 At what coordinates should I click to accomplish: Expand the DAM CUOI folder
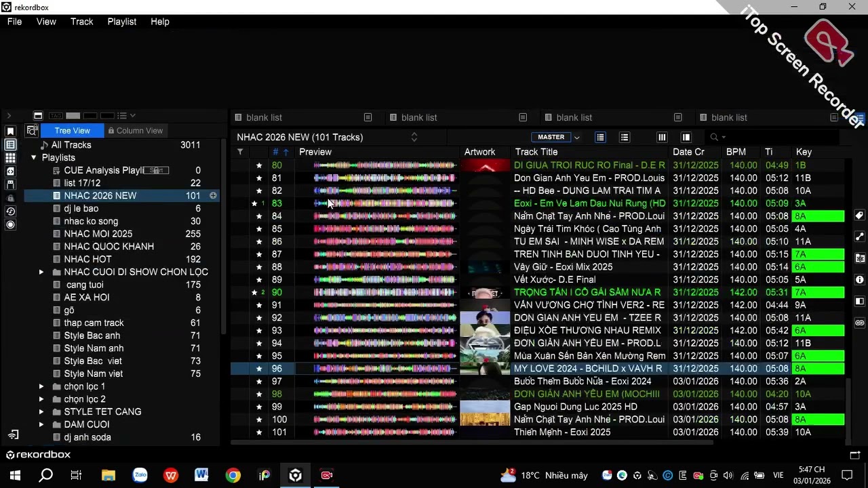pos(41,425)
